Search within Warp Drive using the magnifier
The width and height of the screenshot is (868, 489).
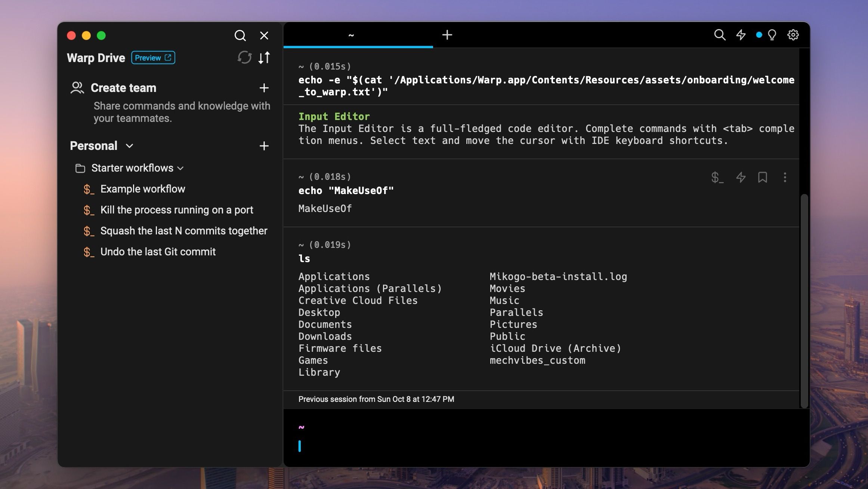[240, 36]
